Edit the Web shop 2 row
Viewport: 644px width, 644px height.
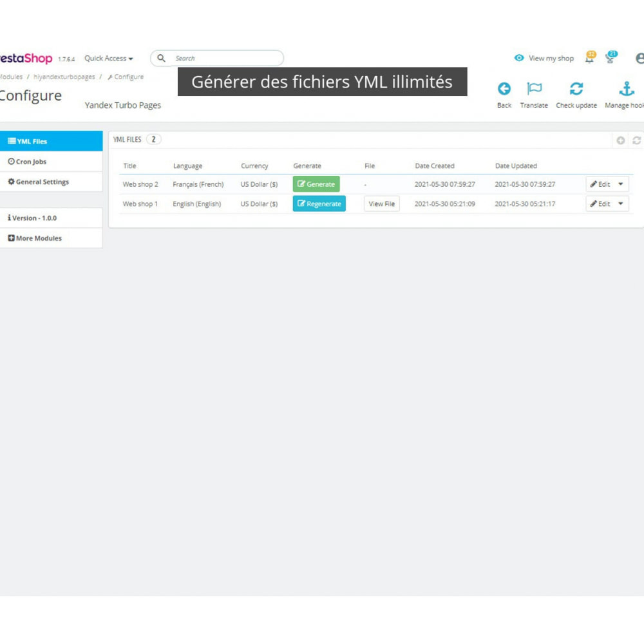[600, 184]
